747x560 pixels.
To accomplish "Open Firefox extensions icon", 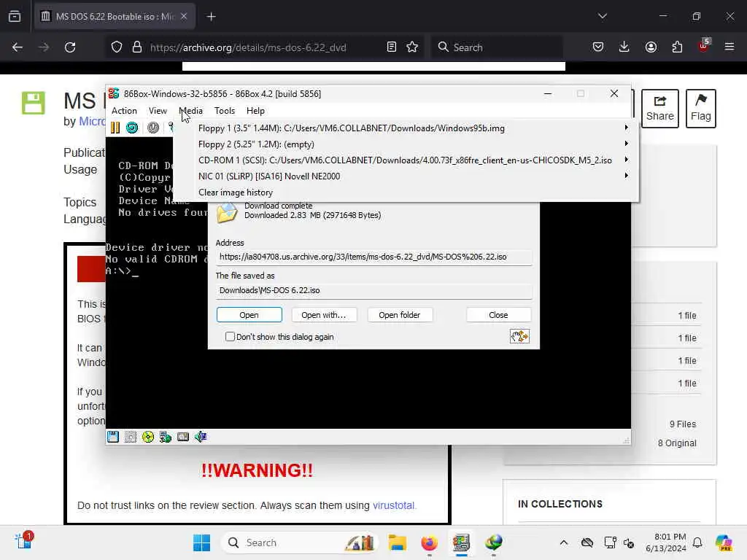I will pyautogui.click(x=677, y=47).
